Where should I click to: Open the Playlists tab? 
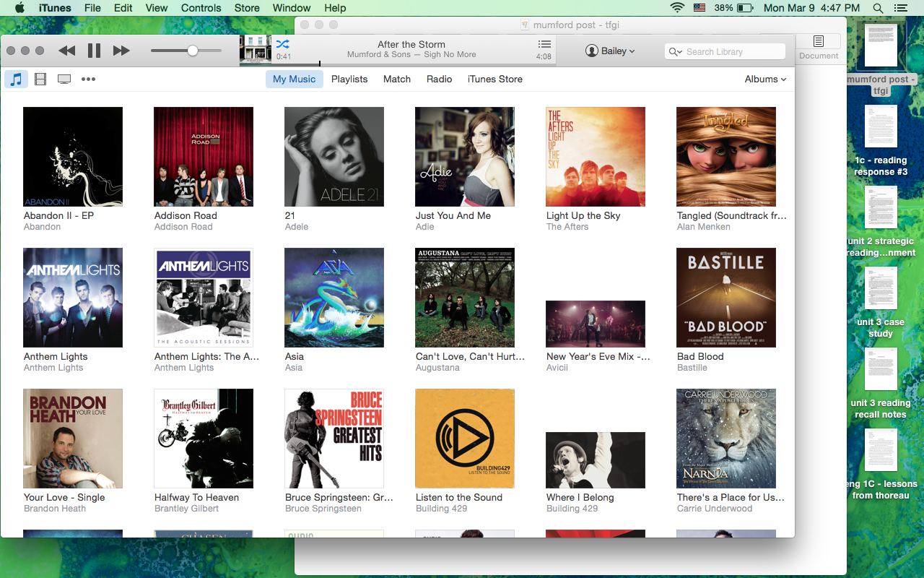pos(349,79)
